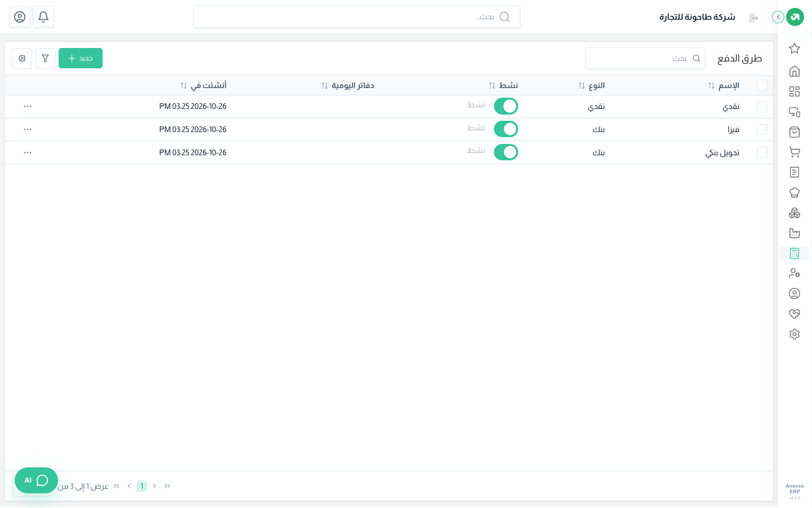Open the handshake icon in sidebar
Image resolution: width=812 pixels, height=508 pixels.
[x=795, y=314]
